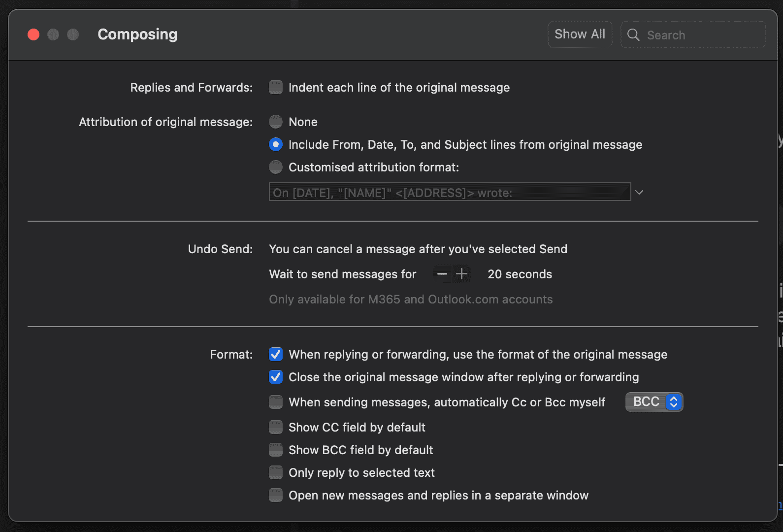
Task: Click "Wait to send messages for" text
Action: 343,274
